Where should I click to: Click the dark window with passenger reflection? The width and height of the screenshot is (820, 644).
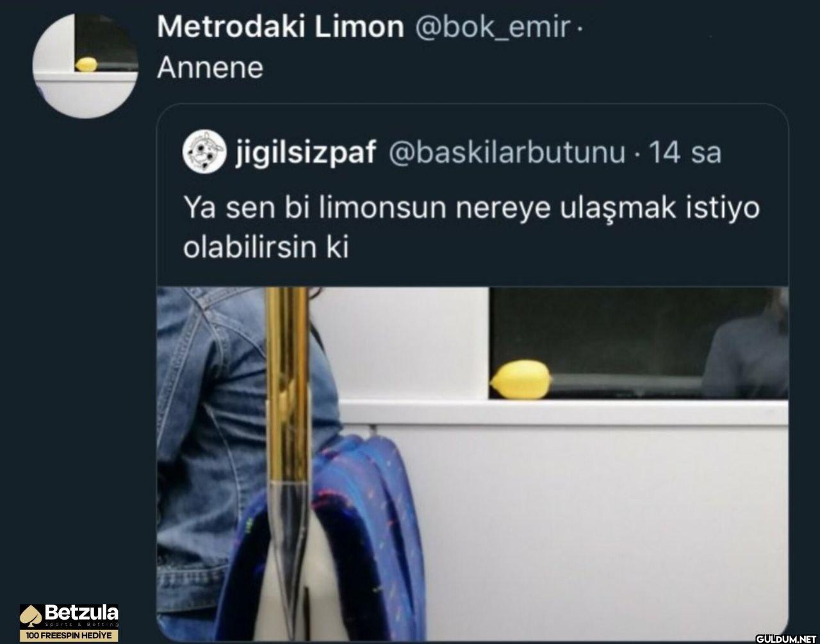click(x=639, y=342)
